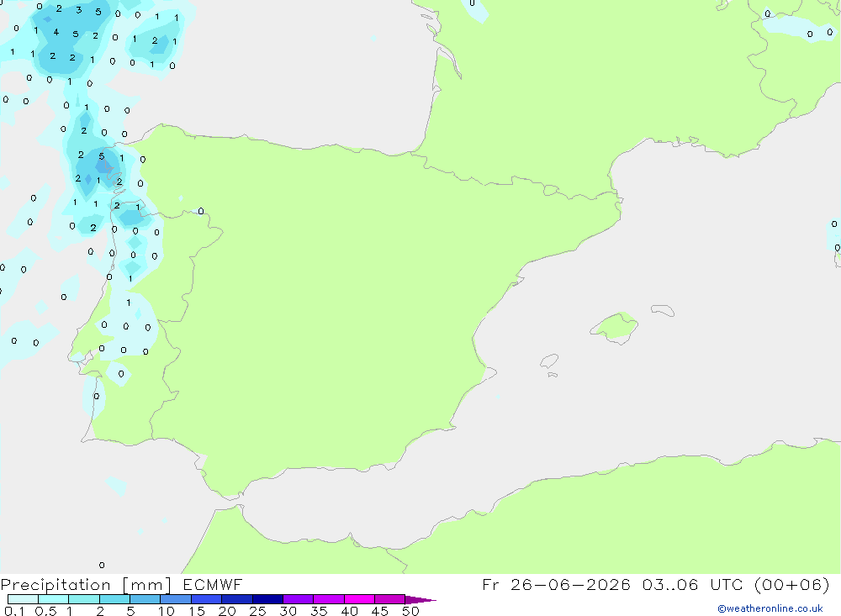The height and width of the screenshot is (616, 841).
Task: Click the "[mm]" unit label
Action: coord(147,586)
